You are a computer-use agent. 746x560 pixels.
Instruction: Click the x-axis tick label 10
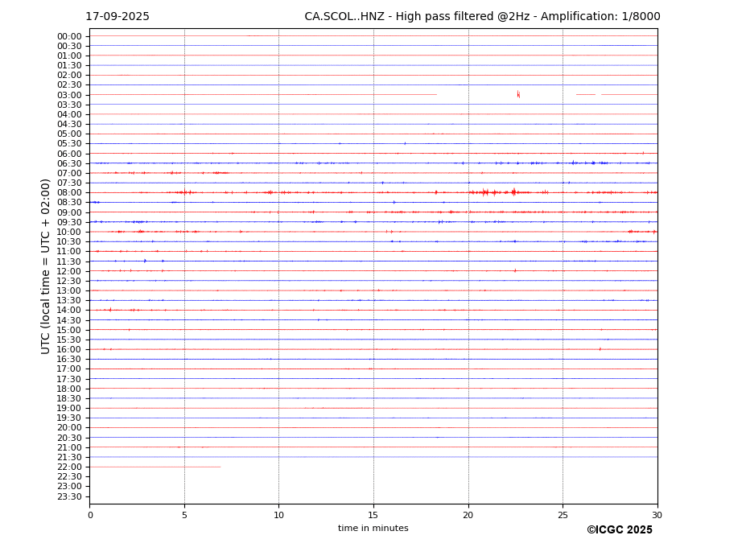pos(278,515)
